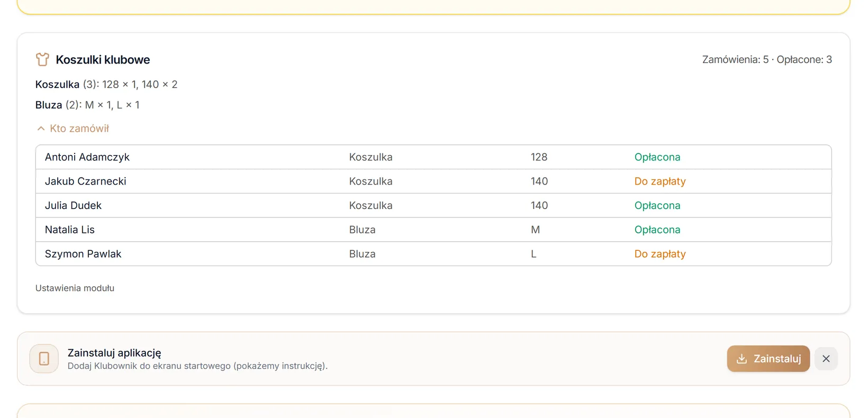Click Koszulka item in Julia Dudek row
This screenshot has width=868, height=418.
tap(371, 206)
